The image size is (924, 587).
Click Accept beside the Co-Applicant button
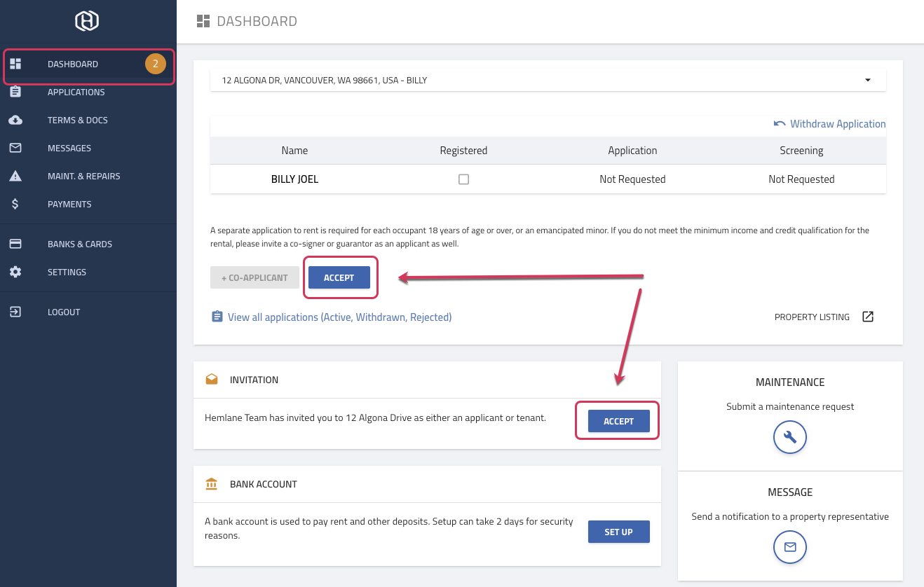point(339,277)
